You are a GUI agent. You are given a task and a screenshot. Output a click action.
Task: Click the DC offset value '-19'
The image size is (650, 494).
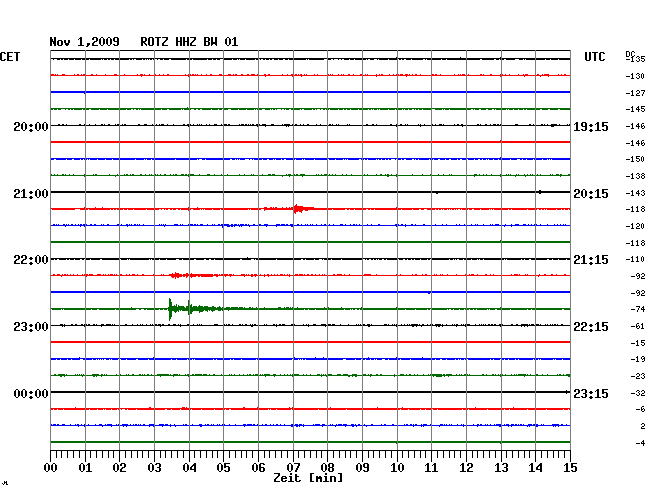(x=637, y=359)
